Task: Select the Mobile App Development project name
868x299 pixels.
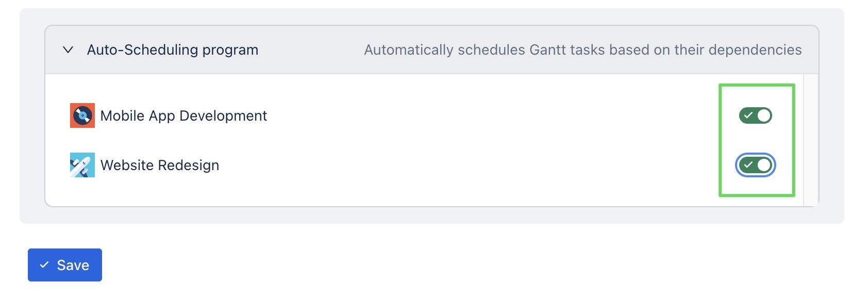Action: (183, 115)
